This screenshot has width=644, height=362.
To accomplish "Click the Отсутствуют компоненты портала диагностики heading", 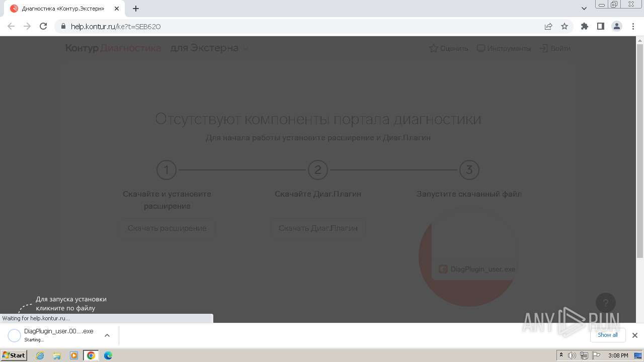I will click(x=318, y=119).
